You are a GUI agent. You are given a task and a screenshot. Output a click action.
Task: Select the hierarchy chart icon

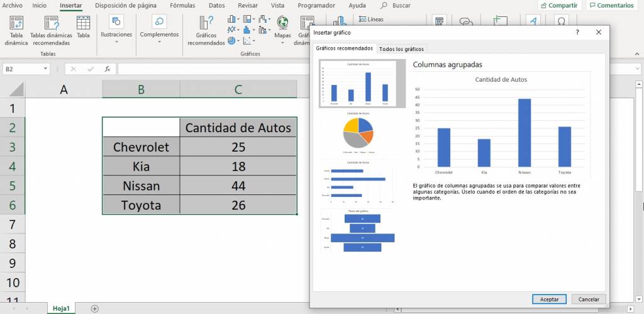pyautogui.click(x=247, y=20)
